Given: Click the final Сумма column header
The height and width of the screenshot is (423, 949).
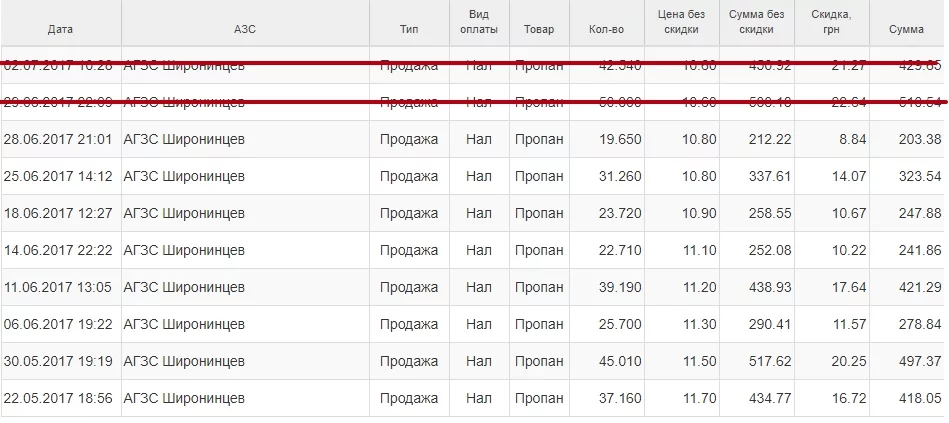Looking at the screenshot, I should [x=906, y=30].
